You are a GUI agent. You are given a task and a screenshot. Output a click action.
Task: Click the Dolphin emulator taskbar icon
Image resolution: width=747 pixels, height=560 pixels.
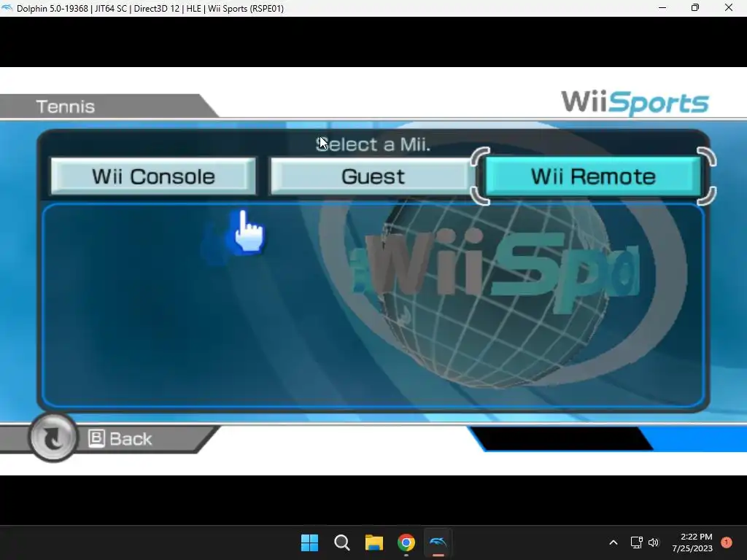coord(438,542)
